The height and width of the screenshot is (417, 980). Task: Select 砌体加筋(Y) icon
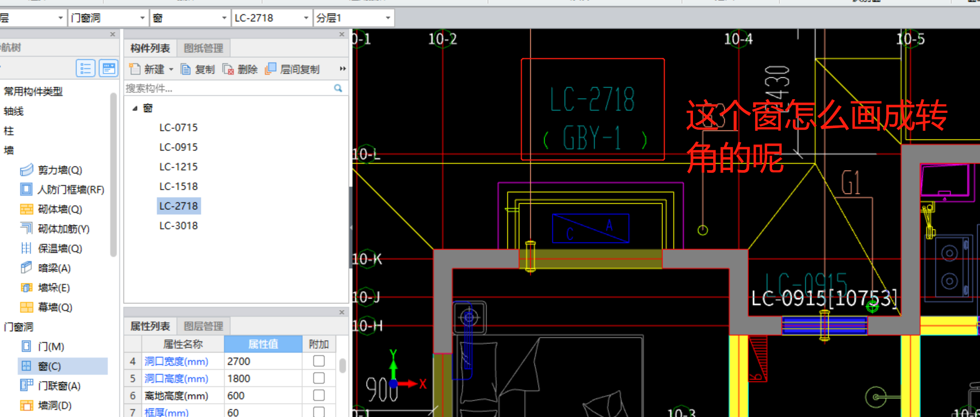[26, 228]
